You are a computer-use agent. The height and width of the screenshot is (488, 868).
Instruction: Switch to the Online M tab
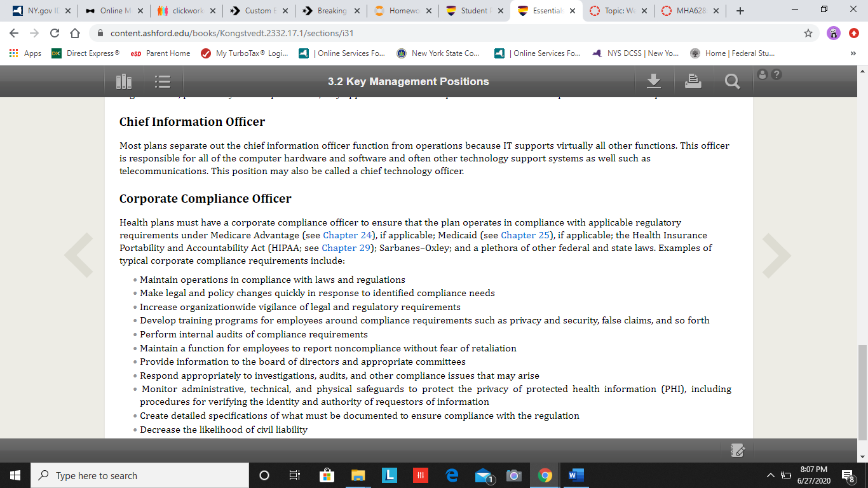[x=114, y=11]
